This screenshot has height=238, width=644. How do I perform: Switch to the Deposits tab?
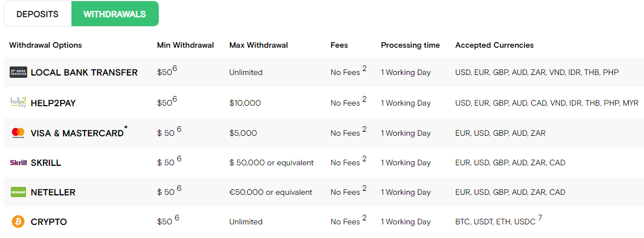point(37,14)
